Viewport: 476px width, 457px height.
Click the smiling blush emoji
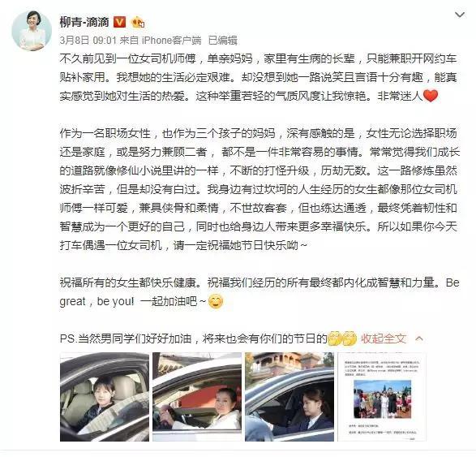click(216, 302)
